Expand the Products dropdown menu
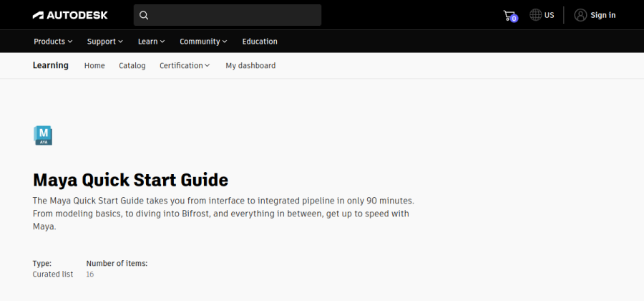Viewport: 644px width, 301px height. coord(53,42)
